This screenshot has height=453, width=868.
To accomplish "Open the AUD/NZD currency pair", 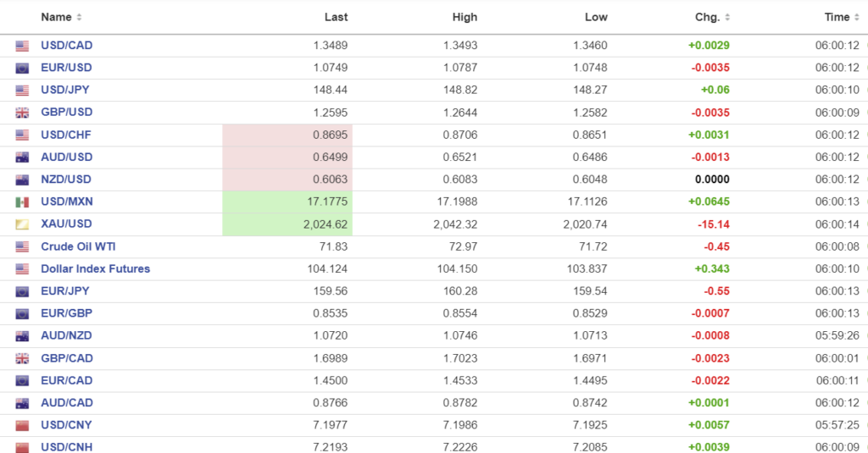I will click(x=65, y=335).
